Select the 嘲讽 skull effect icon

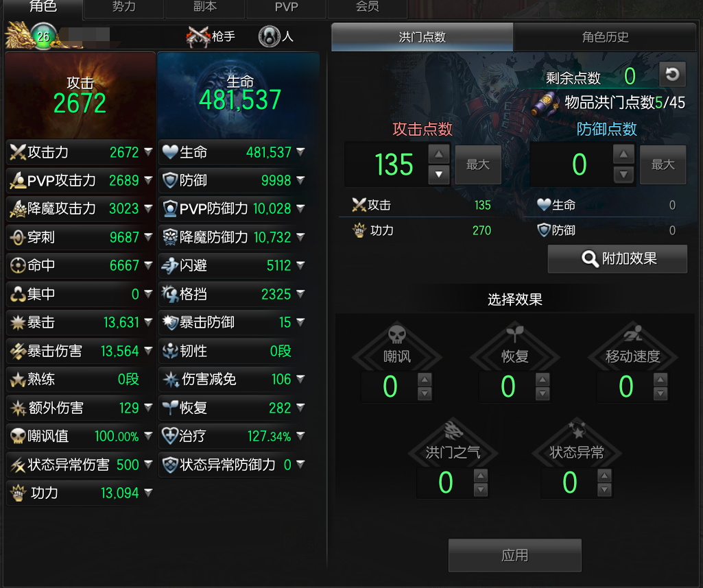pos(397,334)
